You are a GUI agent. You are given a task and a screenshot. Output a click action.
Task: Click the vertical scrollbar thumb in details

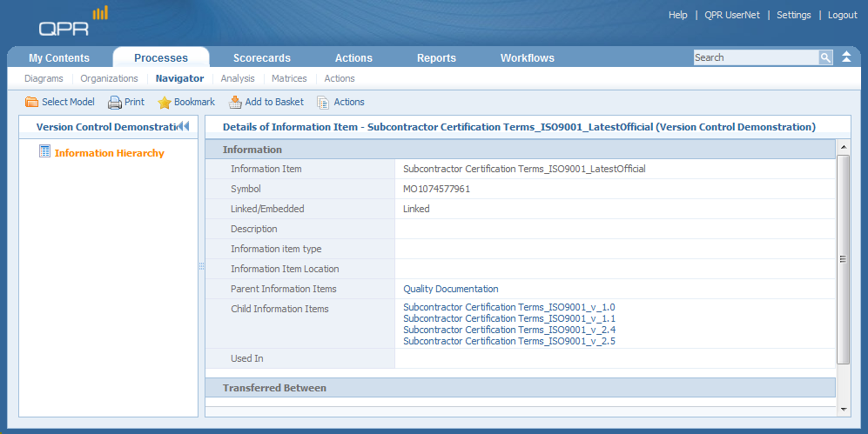point(843,259)
